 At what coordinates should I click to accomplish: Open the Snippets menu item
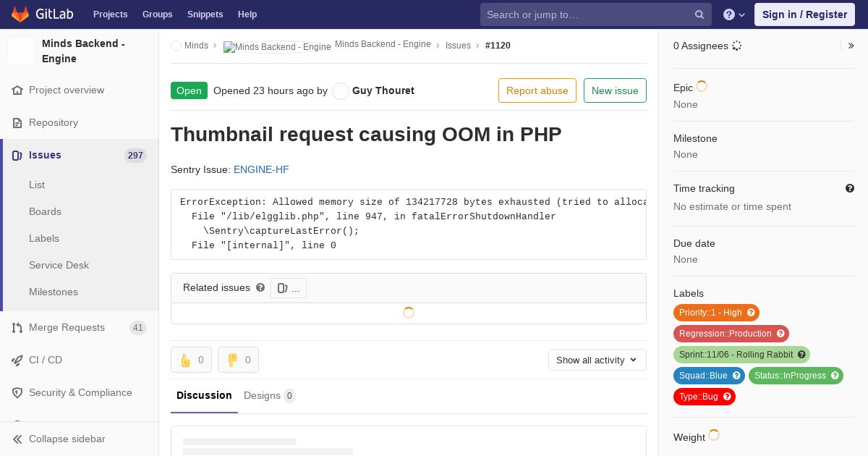[x=205, y=14]
